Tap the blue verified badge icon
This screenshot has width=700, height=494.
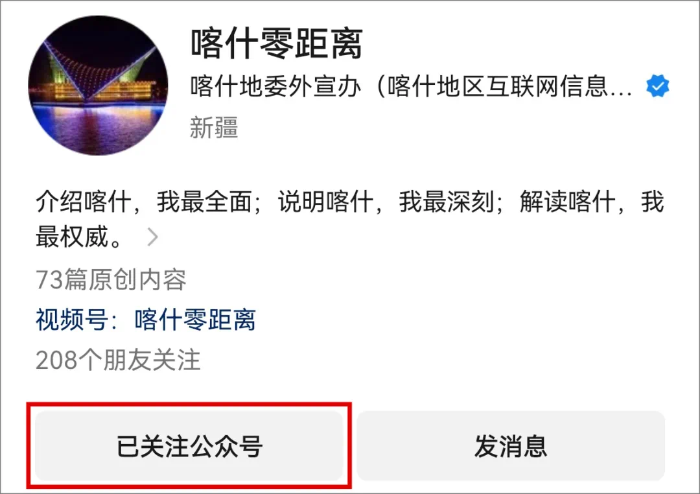(x=658, y=86)
